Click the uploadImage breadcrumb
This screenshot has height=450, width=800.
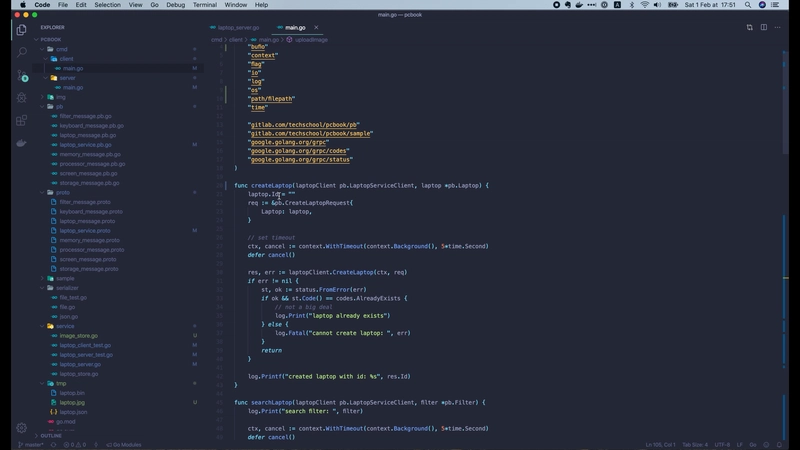[311, 40]
